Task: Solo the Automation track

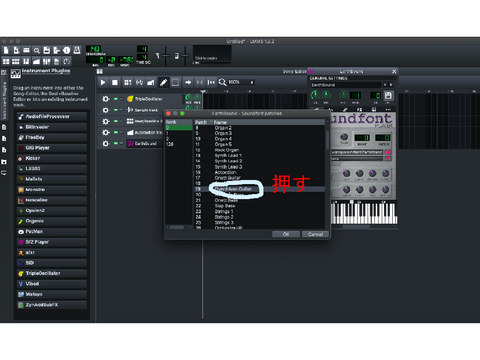Action: [x=121, y=132]
